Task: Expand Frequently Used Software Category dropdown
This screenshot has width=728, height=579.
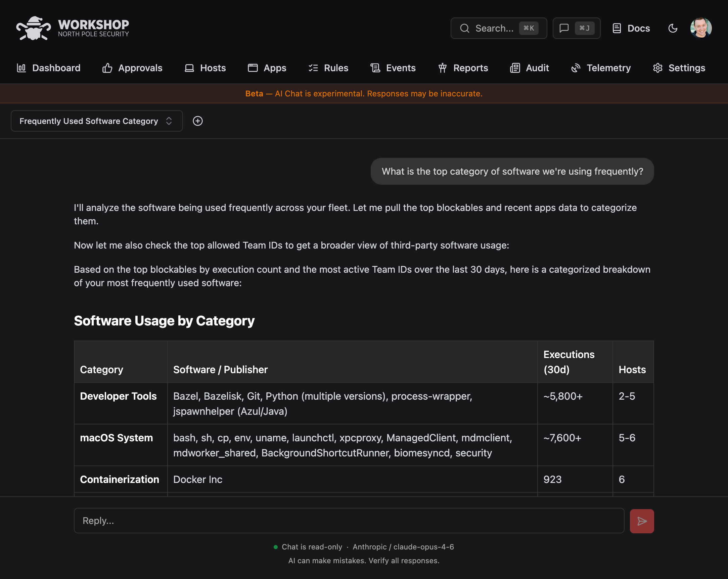Action: (x=97, y=121)
